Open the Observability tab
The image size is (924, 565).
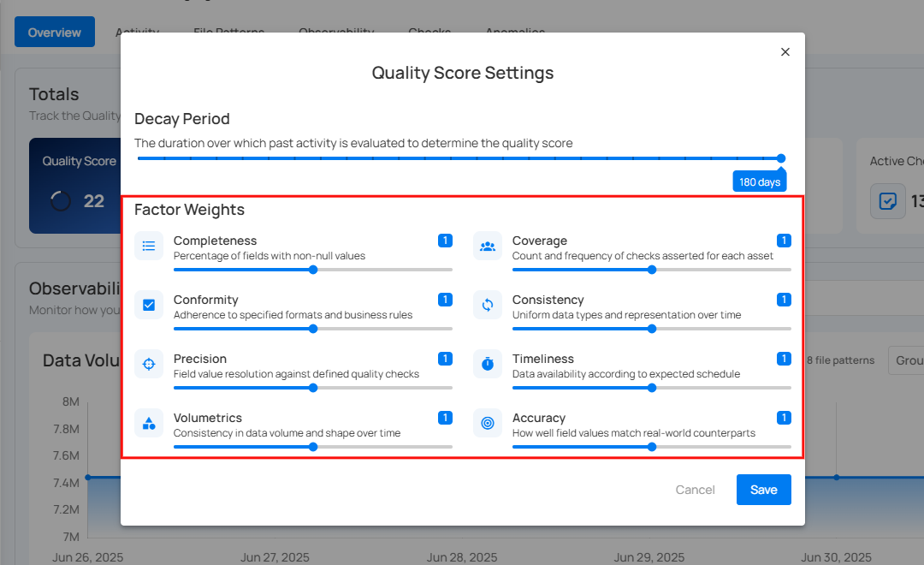(335, 32)
